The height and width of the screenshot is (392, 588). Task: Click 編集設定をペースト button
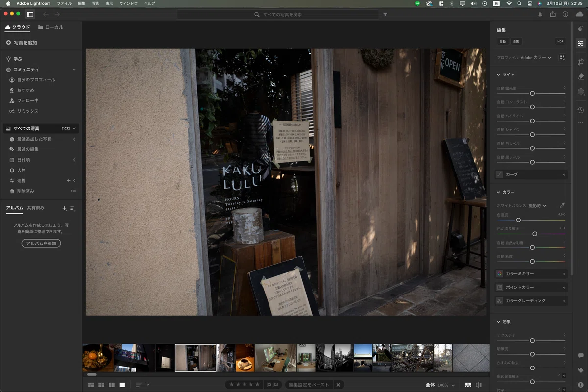(x=309, y=385)
